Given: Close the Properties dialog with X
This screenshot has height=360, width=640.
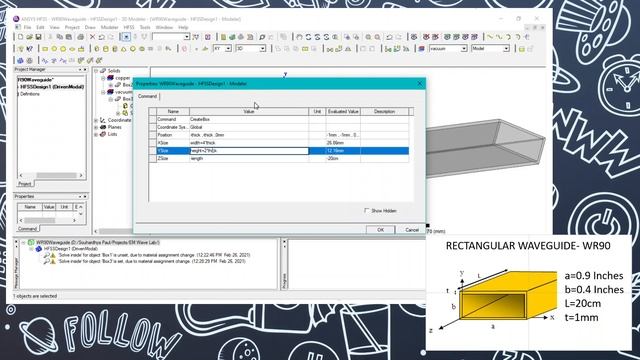Looking at the screenshot, I should tap(420, 84).
